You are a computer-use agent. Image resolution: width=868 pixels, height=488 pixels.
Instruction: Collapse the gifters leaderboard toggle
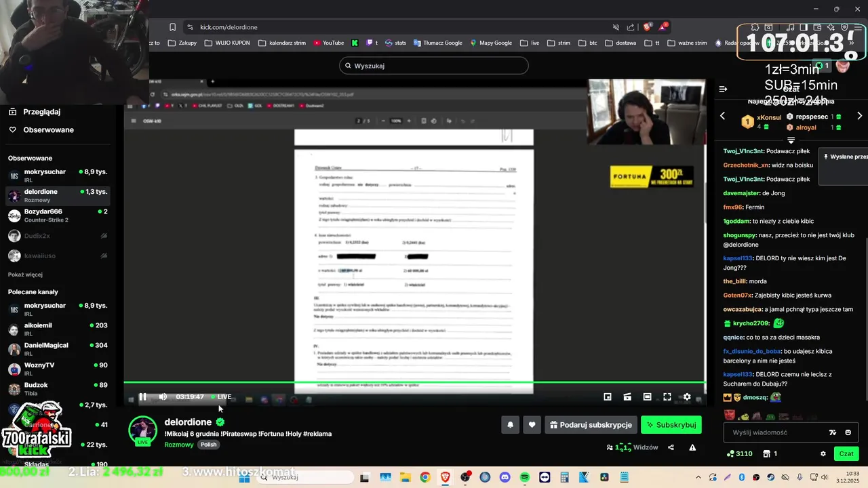[x=791, y=140]
